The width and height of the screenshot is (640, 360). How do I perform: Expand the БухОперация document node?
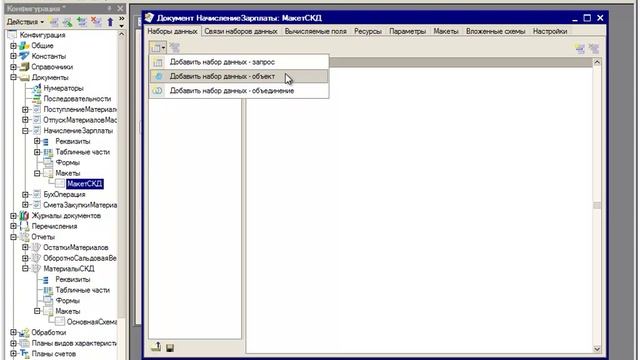tap(25, 194)
